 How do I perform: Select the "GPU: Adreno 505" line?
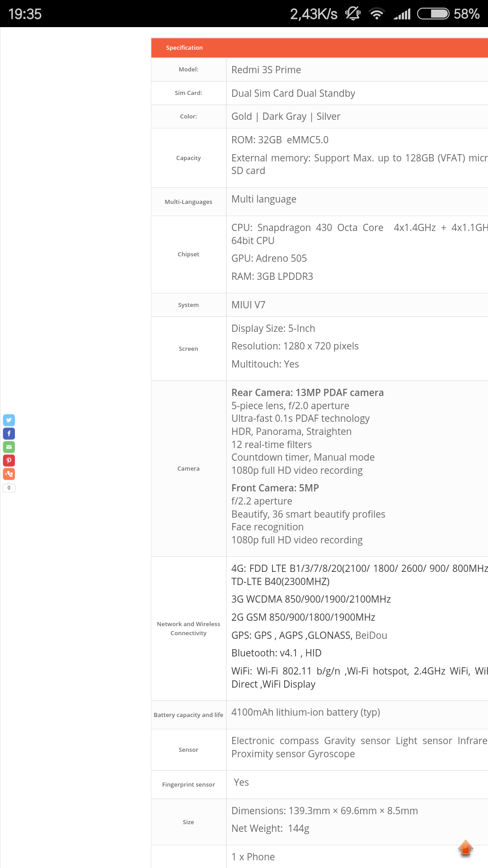269,258
